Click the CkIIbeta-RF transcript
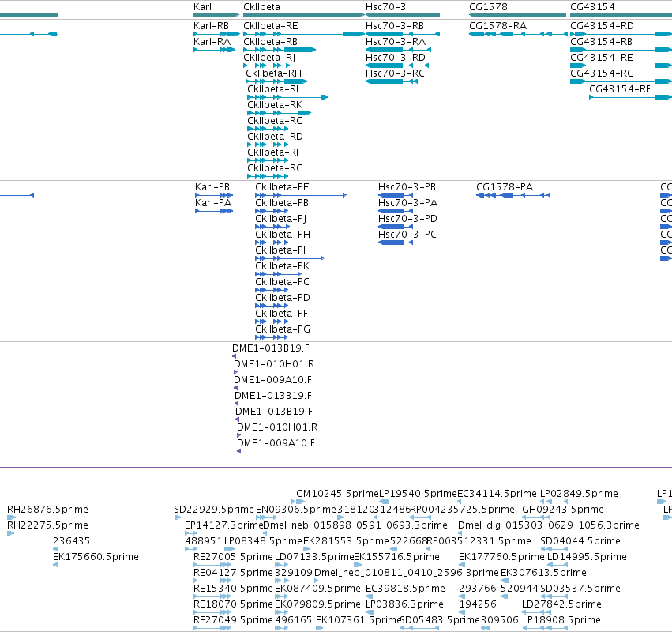 point(274,153)
